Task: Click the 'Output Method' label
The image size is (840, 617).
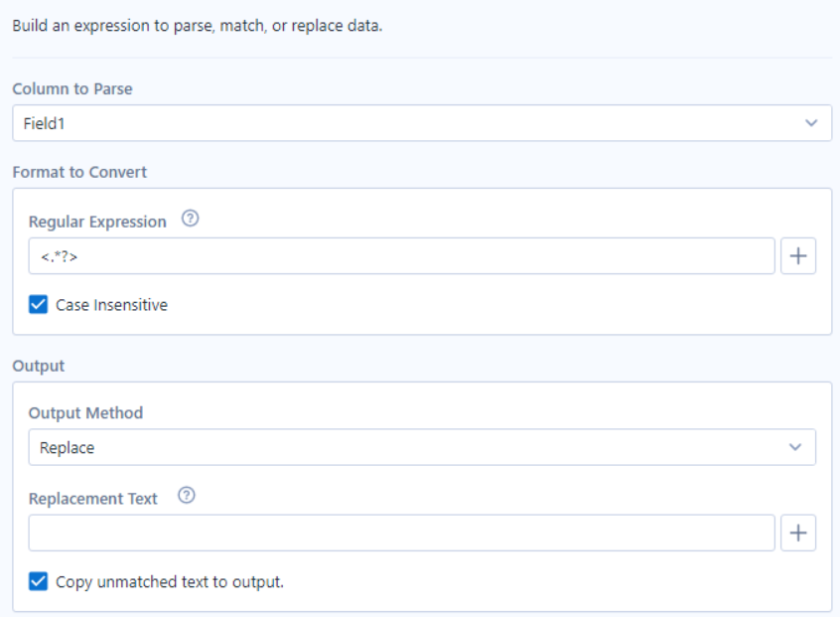Action: 85,412
